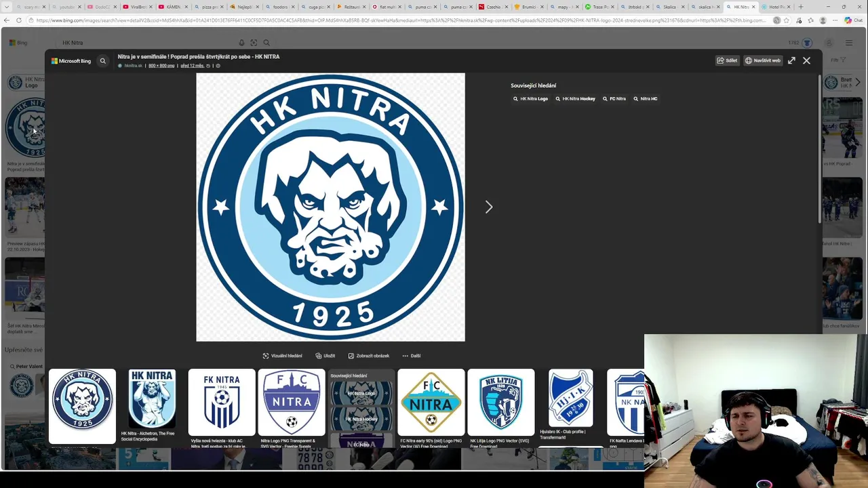Image resolution: width=868 pixels, height=488 pixels.
Task: Open the FK Nitra 1945 logo thumbnail
Action: 222,402
